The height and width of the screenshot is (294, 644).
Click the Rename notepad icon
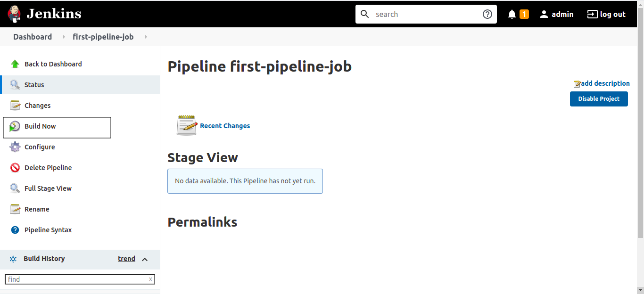15,209
